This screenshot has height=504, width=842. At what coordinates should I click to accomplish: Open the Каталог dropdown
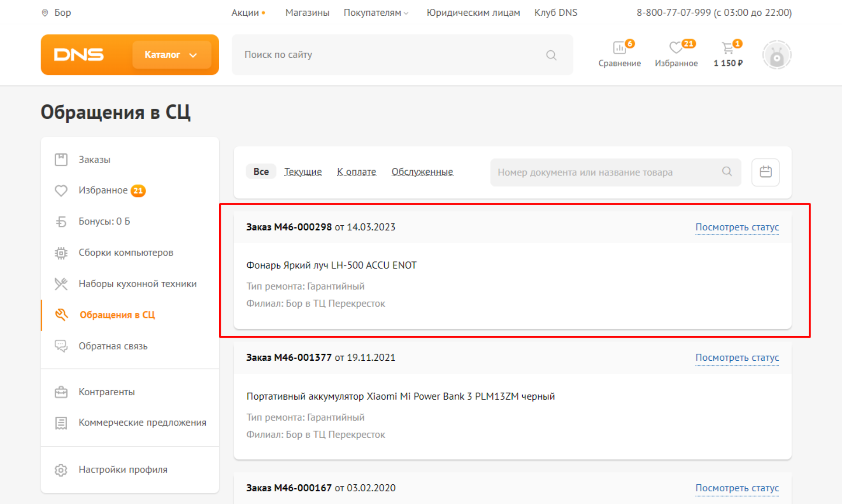point(171,55)
